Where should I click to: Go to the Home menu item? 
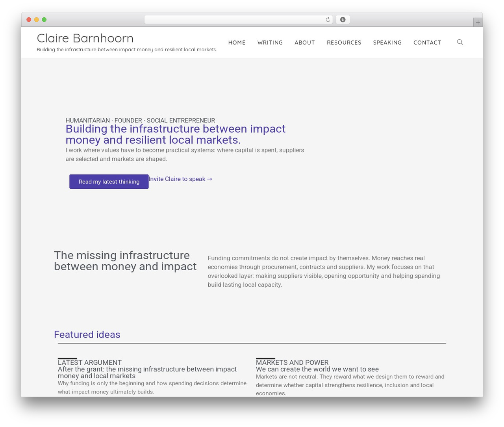237,43
